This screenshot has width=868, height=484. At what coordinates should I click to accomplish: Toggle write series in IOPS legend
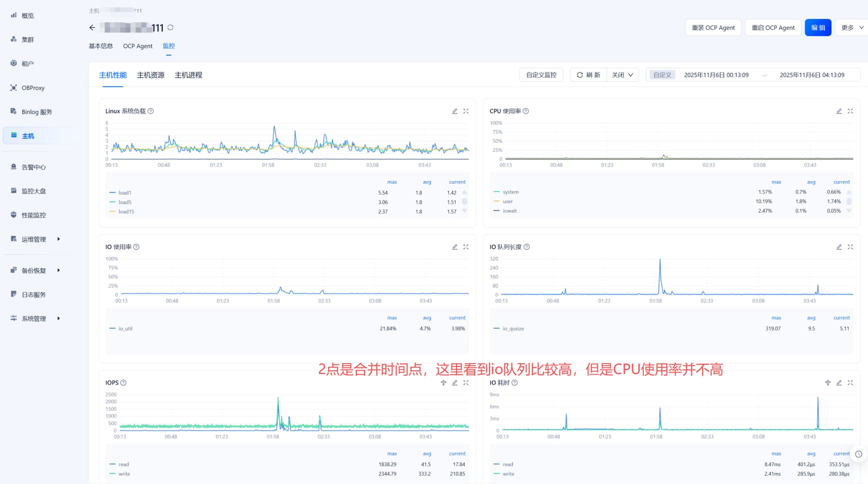point(124,474)
